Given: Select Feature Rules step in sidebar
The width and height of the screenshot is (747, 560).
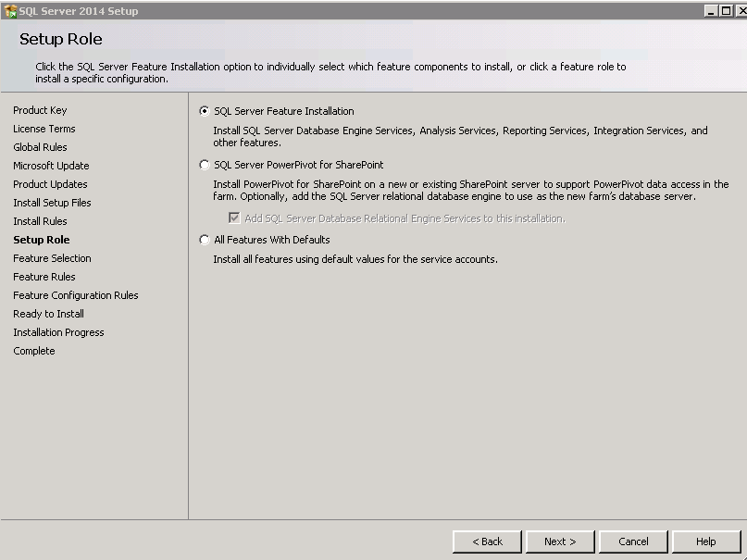Looking at the screenshot, I should click(x=44, y=277).
